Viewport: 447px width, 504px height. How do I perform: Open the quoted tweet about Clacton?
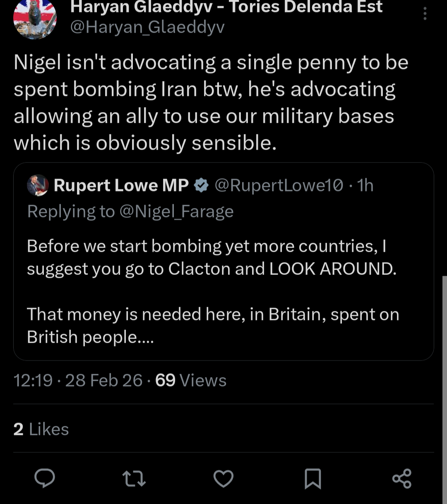[x=213, y=289]
